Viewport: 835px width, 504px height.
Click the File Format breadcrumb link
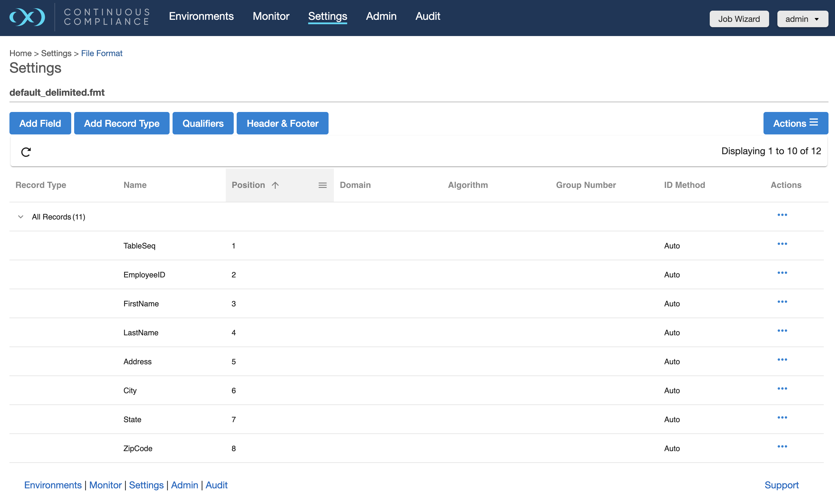point(102,53)
